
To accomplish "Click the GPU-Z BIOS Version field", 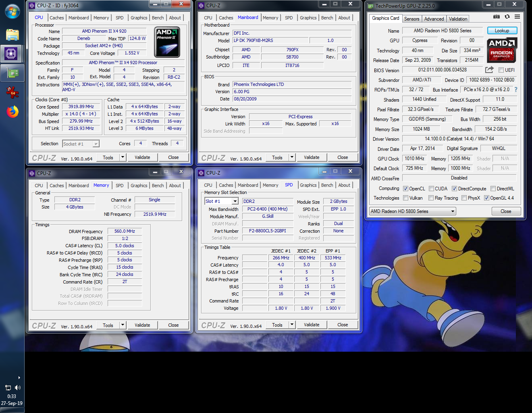I will (442, 70).
